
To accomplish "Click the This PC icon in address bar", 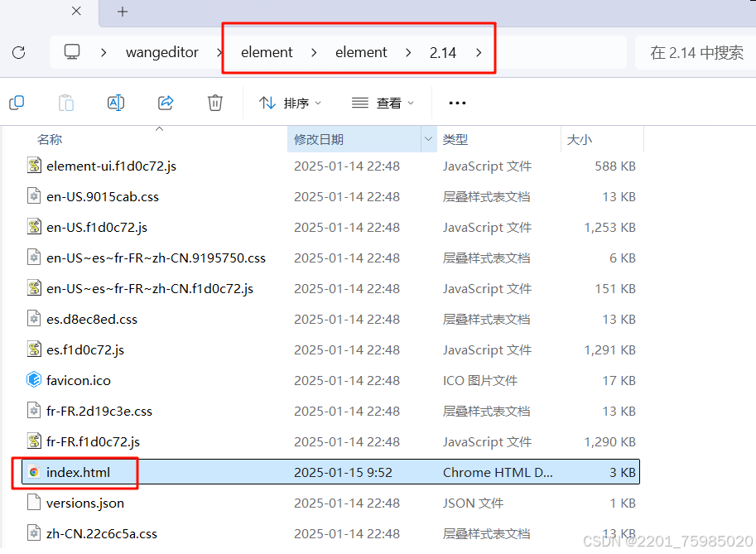I will click(72, 51).
